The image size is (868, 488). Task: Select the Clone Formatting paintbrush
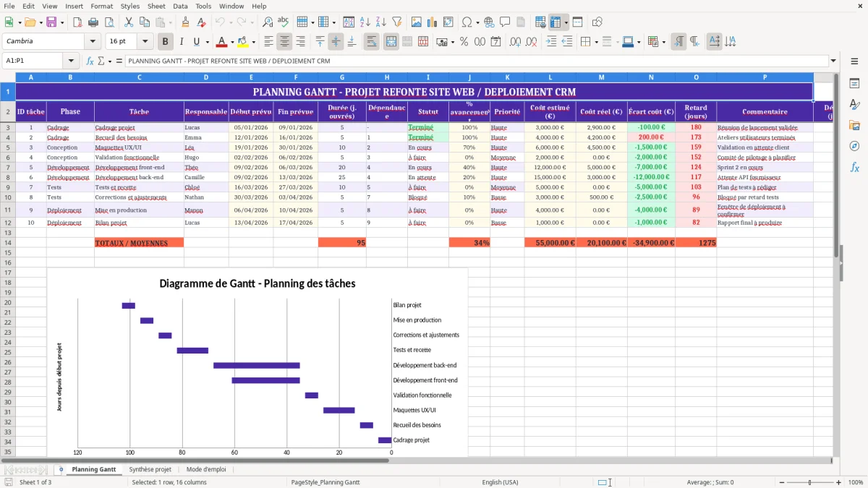click(185, 22)
